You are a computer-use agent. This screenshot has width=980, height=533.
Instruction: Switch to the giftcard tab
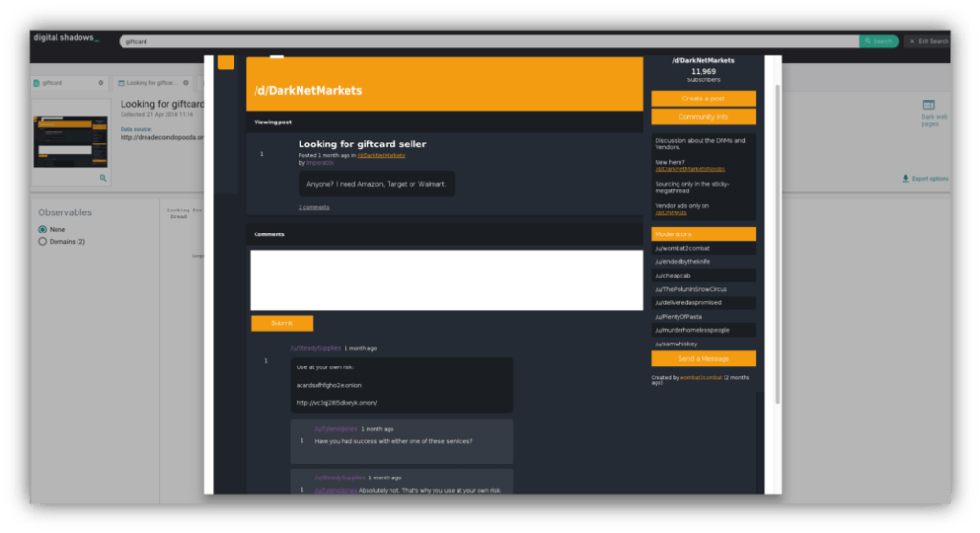[69, 83]
